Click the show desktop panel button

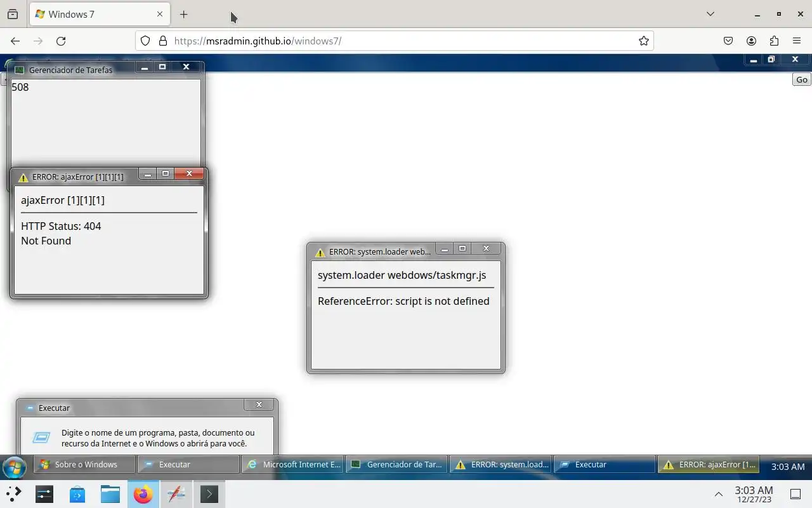tap(796, 494)
